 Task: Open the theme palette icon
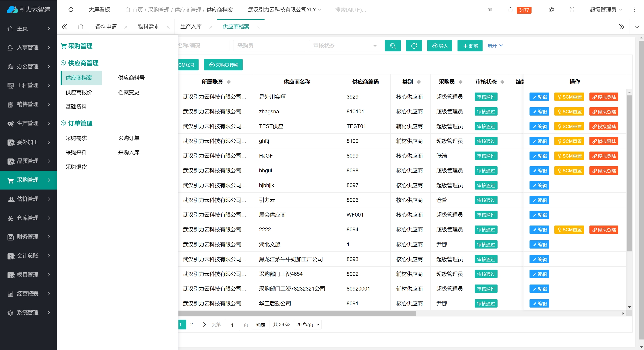coord(551,9)
